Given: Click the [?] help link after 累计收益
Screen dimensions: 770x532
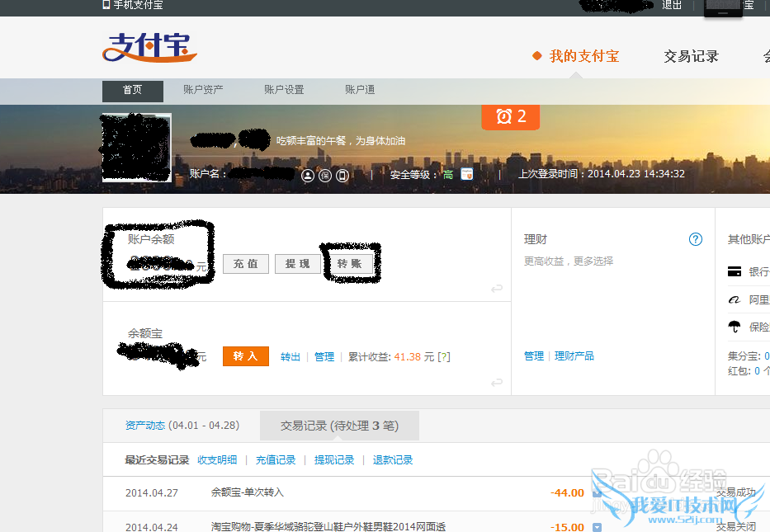Looking at the screenshot, I should click(444, 357).
